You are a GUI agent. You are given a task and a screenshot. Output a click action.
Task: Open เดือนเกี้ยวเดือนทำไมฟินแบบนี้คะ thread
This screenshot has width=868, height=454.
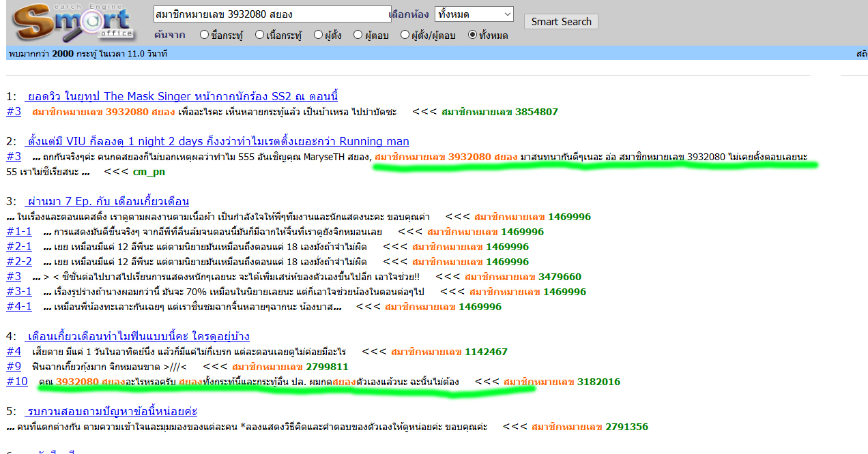point(137,336)
